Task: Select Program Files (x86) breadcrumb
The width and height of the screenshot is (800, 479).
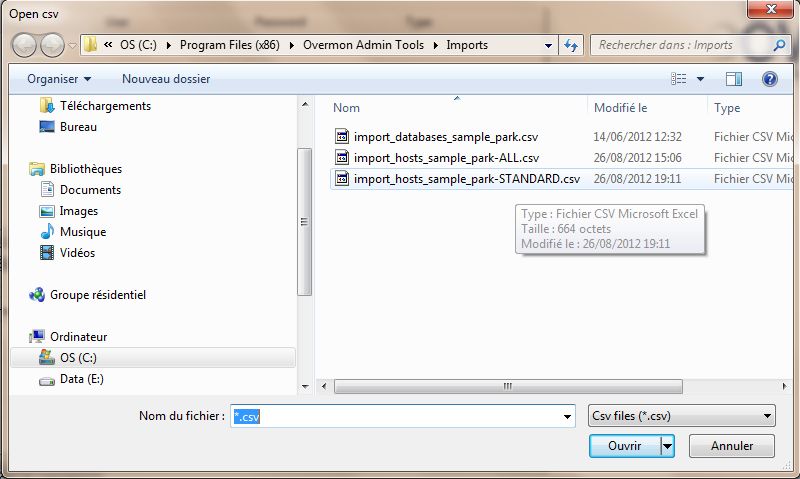Action: tap(230, 45)
